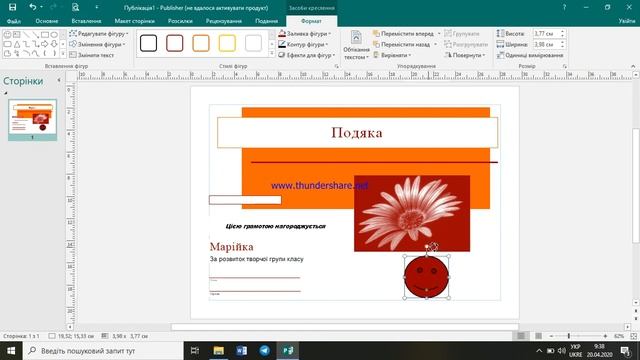Switch to Word on the taskbar
This screenshot has height=360, width=640.
[x=241, y=351]
